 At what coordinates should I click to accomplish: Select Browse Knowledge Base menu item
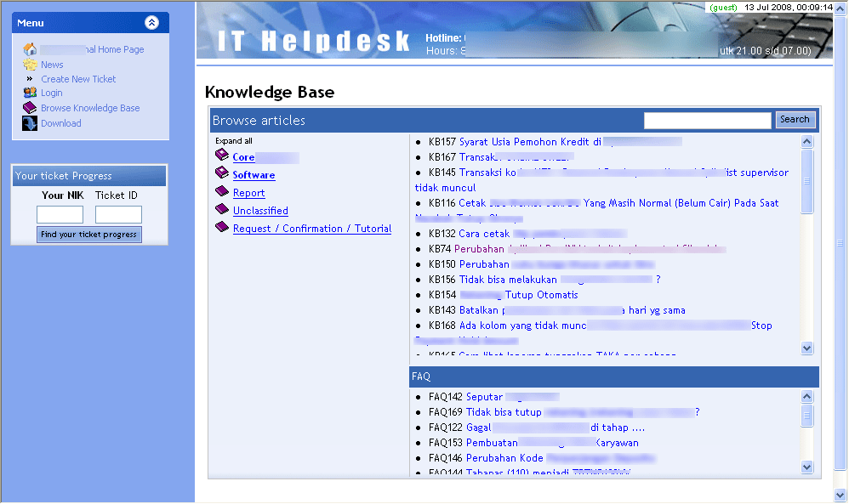pos(90,108)
